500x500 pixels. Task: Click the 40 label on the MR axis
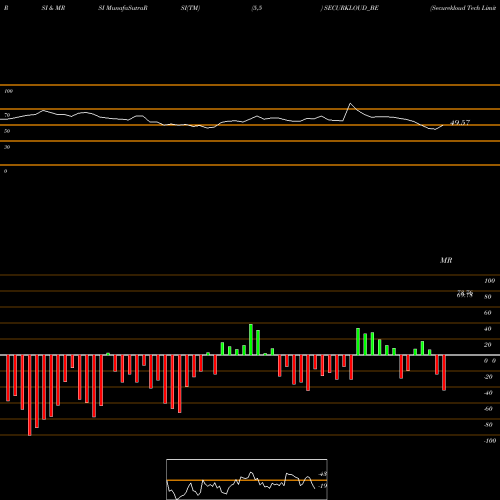click(x=488, y=329)
